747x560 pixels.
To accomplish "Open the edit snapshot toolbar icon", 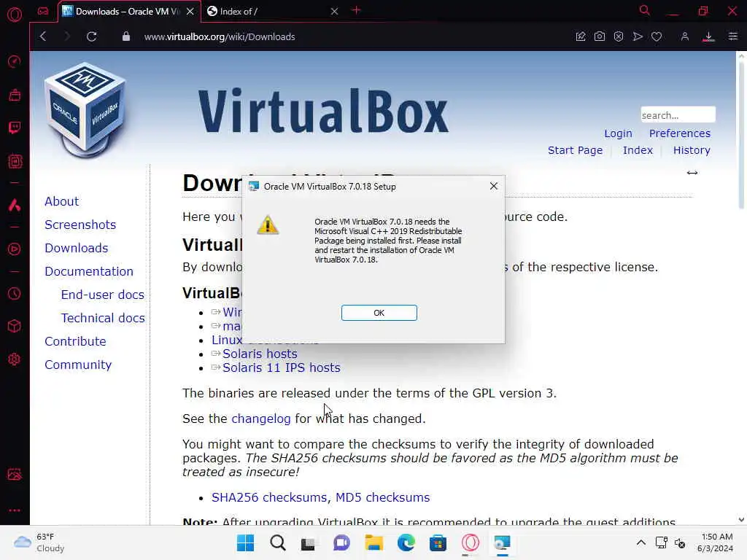I will coord(580,36).
